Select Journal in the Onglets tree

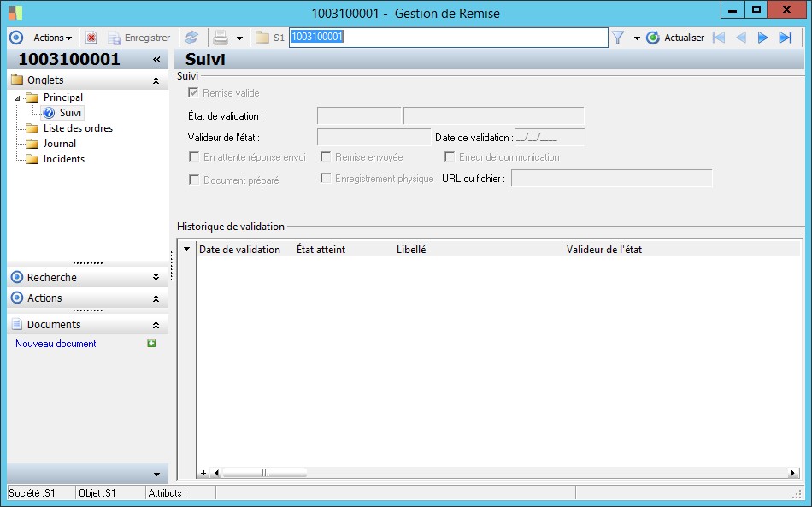point(60,144)
